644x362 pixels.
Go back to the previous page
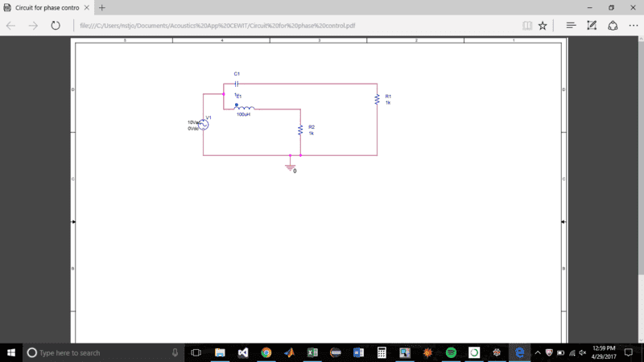(x=11, y=26)
